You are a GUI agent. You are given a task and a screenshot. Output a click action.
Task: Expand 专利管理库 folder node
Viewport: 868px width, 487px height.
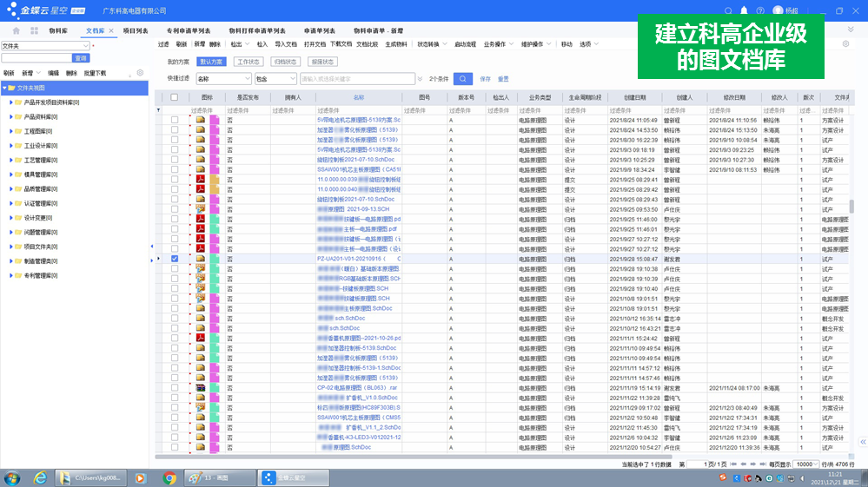pos(11,275)
